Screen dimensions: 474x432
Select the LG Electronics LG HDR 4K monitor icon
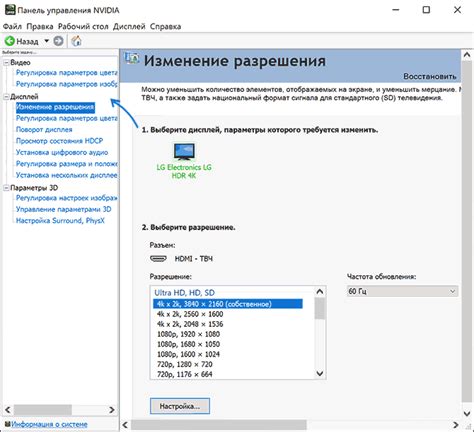184,152
